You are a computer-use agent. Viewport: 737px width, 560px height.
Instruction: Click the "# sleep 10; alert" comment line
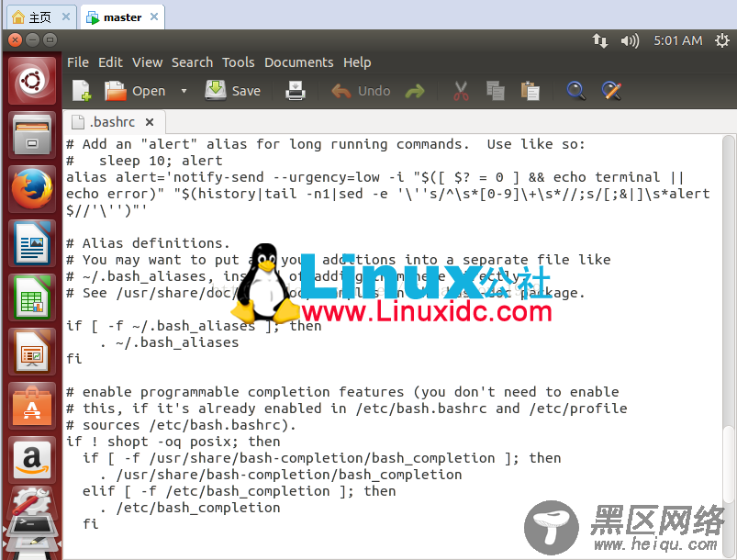point(144,161)
